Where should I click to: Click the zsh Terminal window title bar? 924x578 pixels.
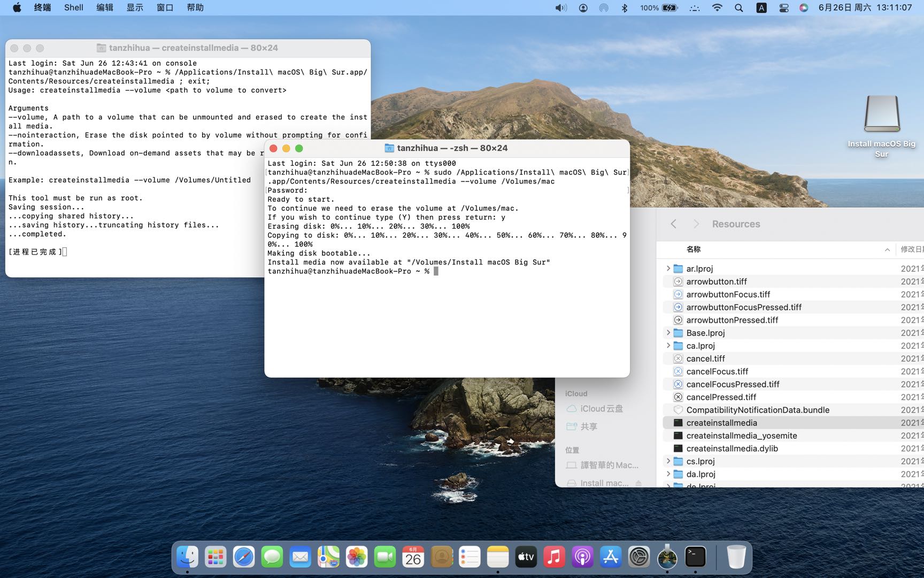pyautogui.click(x=446, y=148)
